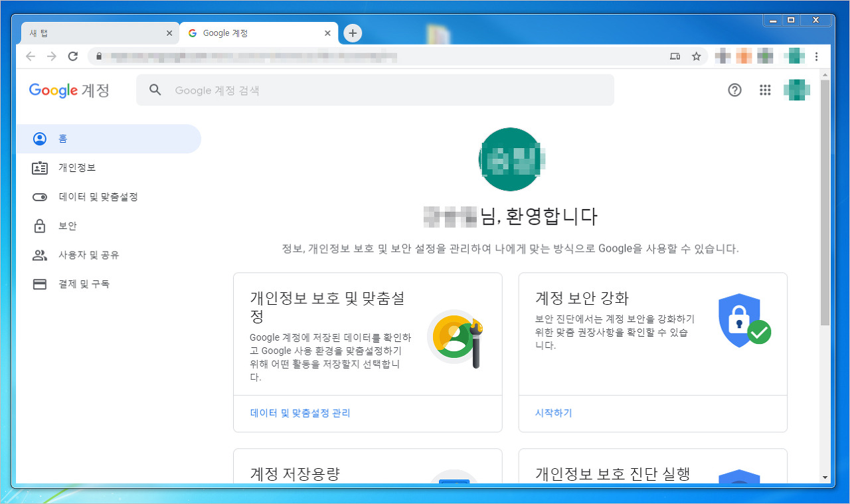Open the 개인정보 보호 및 맞춤설정 card title
This screenshot has width=850, height=504.
point(327,306)
